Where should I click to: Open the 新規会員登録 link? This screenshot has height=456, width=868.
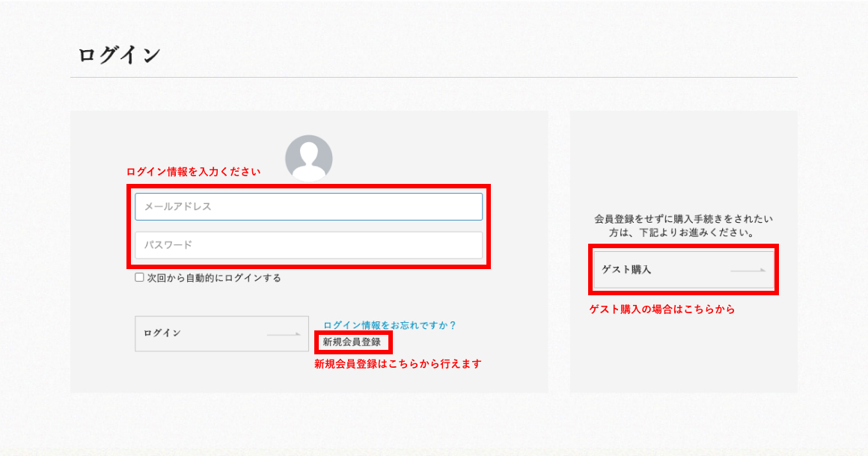[352, 342]
